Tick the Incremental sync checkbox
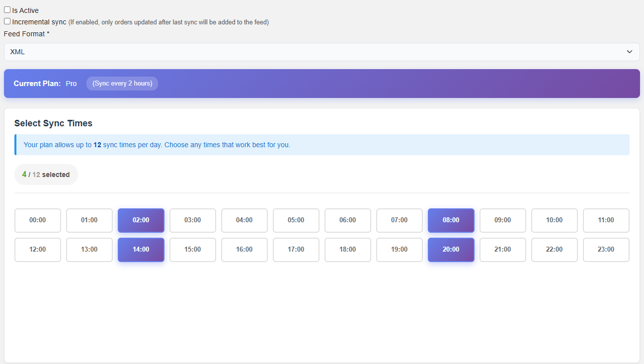Viewport: 644px width, 364px height. tap(7, 21)
